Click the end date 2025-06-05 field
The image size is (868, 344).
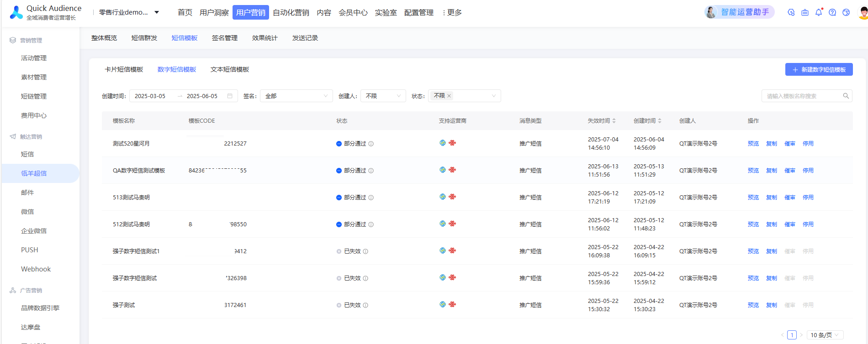point(202,96)
